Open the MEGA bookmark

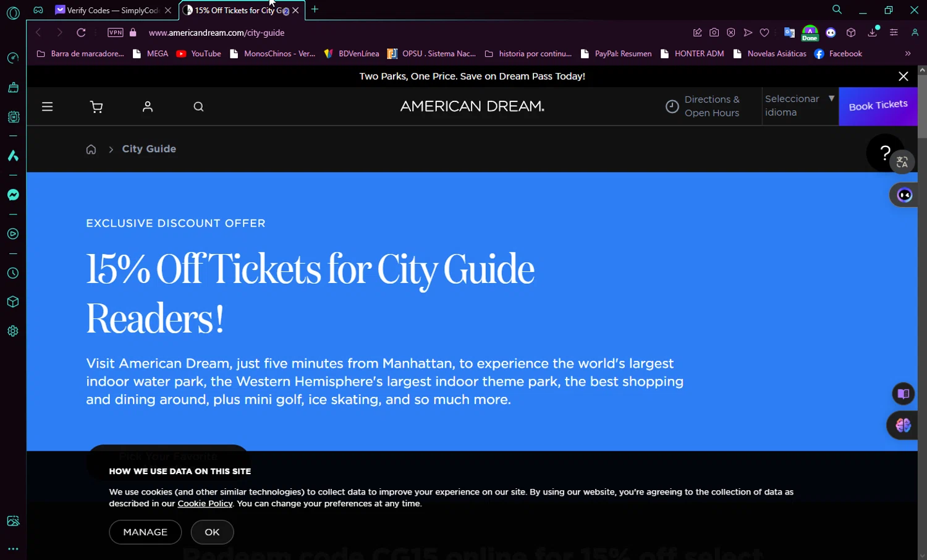pos(151,54)
